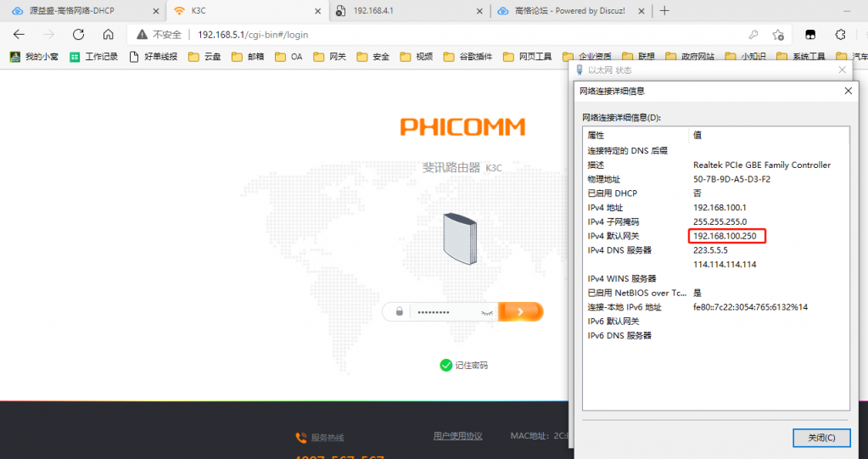Toggle the 记住密码 checkbox

(x=445, y=365)
